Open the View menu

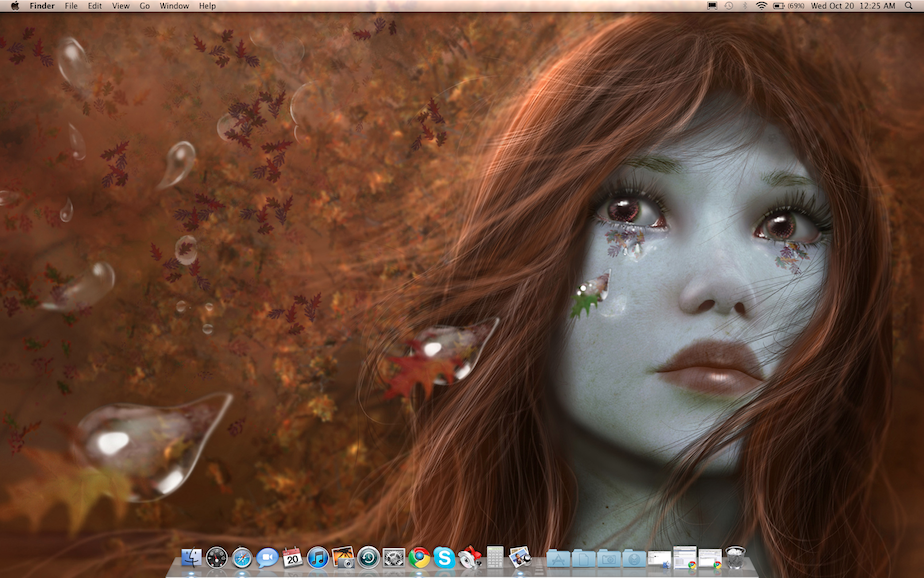[x=121, y=6]
